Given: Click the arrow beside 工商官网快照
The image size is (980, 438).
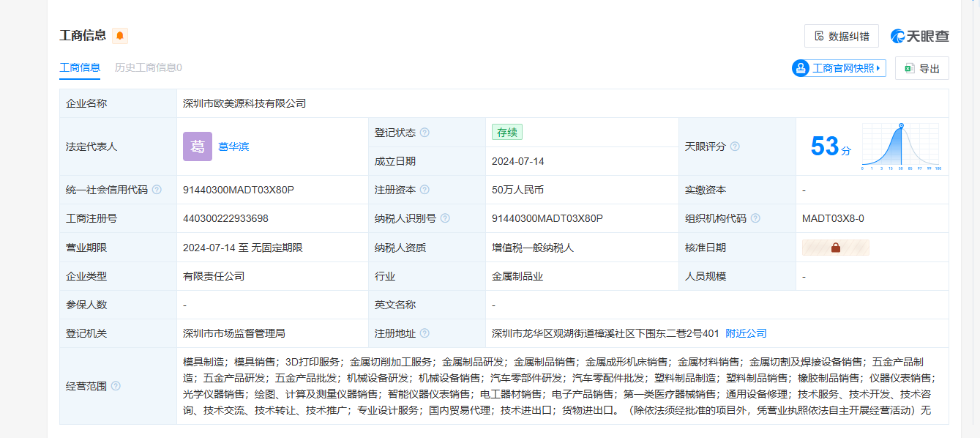Looking at the screenshot, I should (x=878, y=68).
